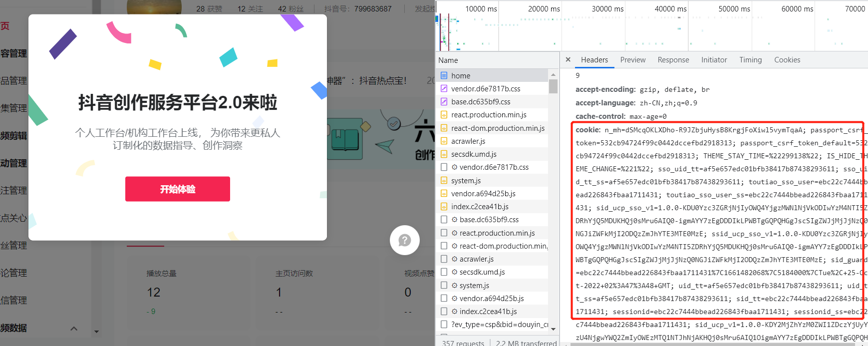Click the cookie header label
This screenshot has height=346, width=868.
click(588, 129)
